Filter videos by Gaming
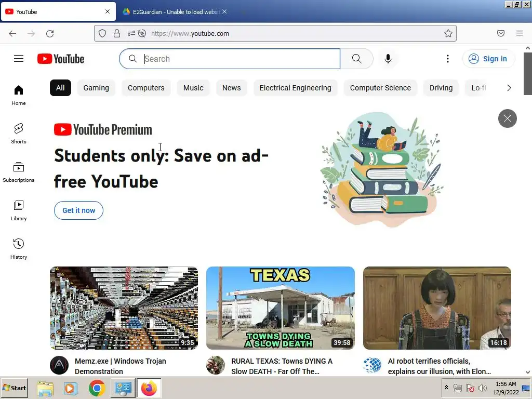This screenshot has height=399, width=532. pos(96,88)
